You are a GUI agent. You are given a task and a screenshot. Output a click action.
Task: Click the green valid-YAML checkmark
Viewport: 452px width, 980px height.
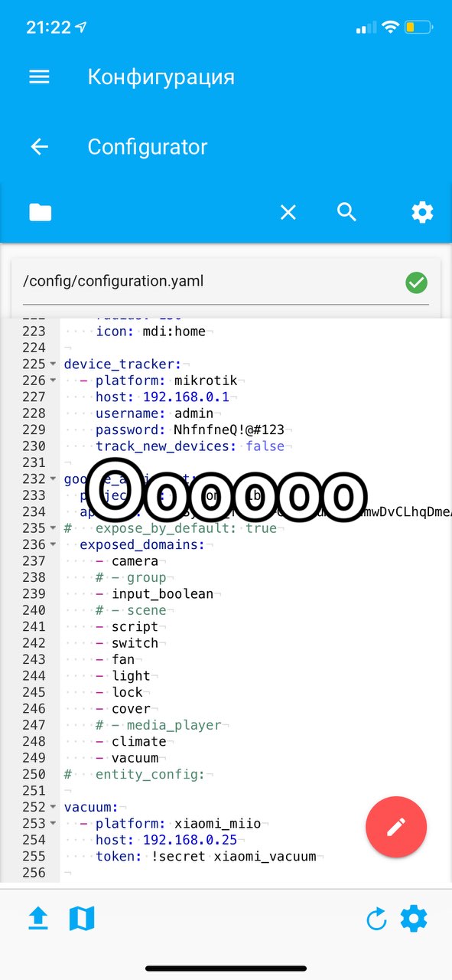pyautogui.click(x=416, y=283)
